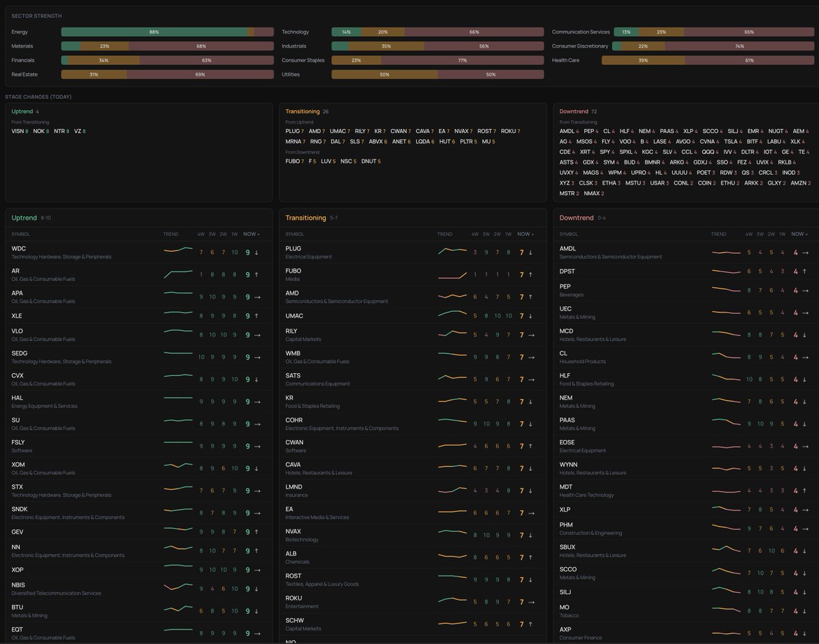Select TSLA 4 ticker chip
Viewport: 819px width, 644px height.
tap(733, 141)
